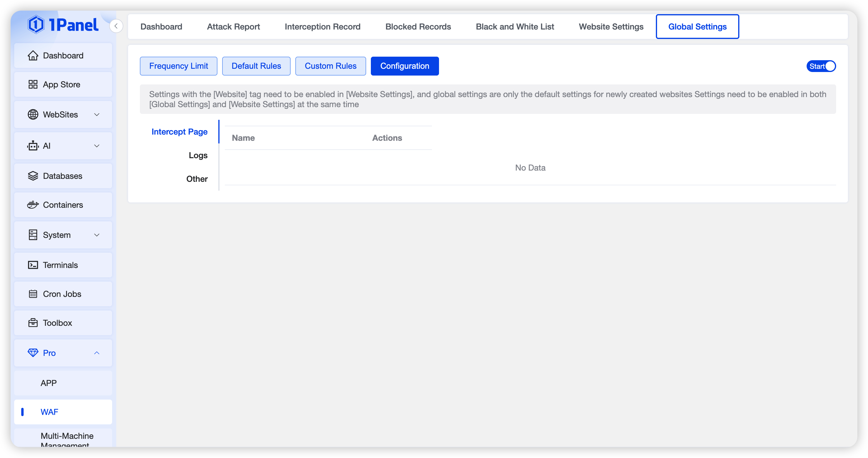Open the Black and White List tab

coord(515,27)
